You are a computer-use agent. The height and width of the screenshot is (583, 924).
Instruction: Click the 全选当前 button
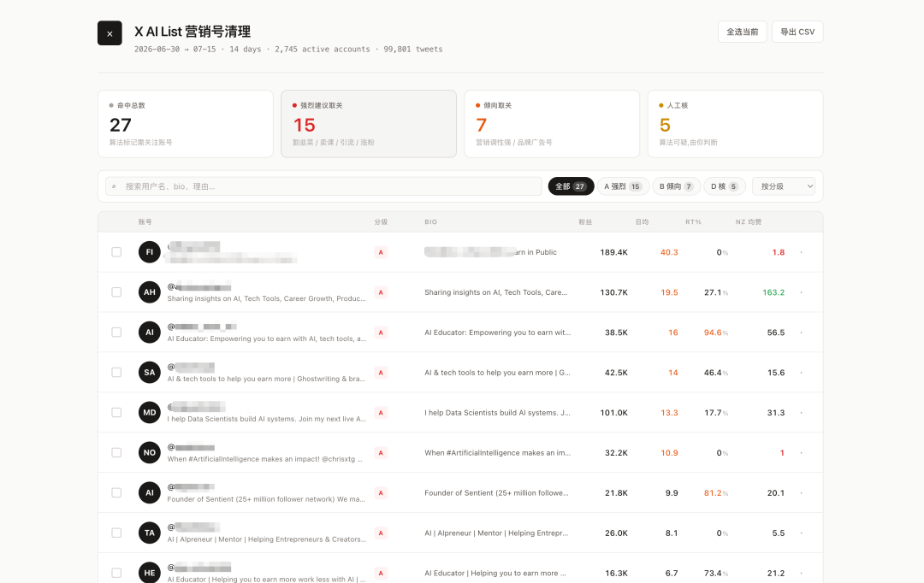tap(743, 32)
